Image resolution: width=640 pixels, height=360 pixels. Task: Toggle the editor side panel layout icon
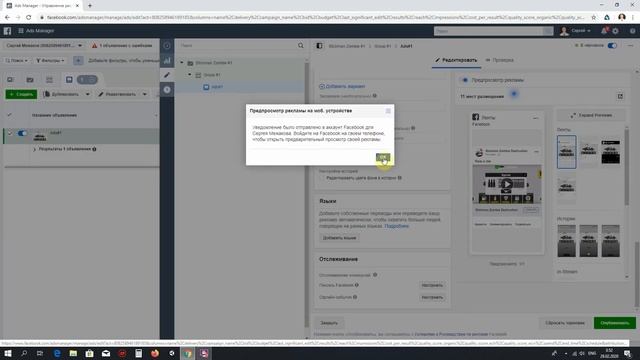[319, 46]
